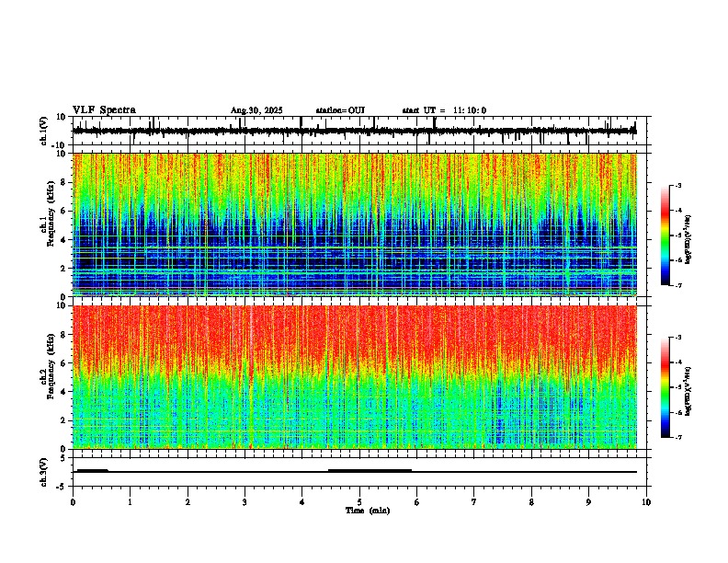Click the 6 kHz tick on ch.2 frequency axis
The height and width of the screenshot is (563, 728).
pos(63,363)
